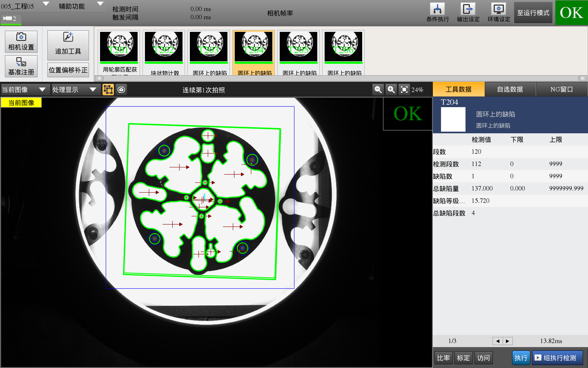
Task: Open the 处理显示 dropdown
Action: (93, 90)
